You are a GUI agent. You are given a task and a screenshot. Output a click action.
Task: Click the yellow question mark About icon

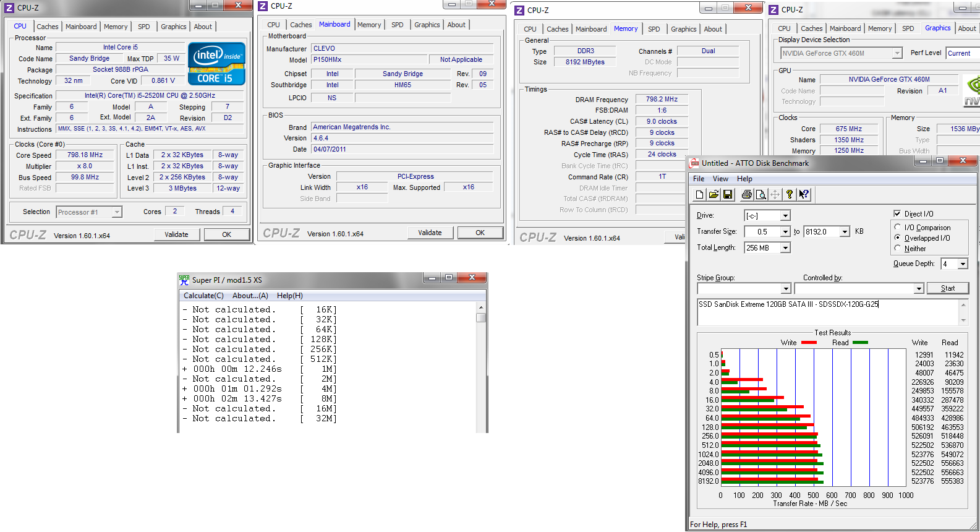point(790,195)
